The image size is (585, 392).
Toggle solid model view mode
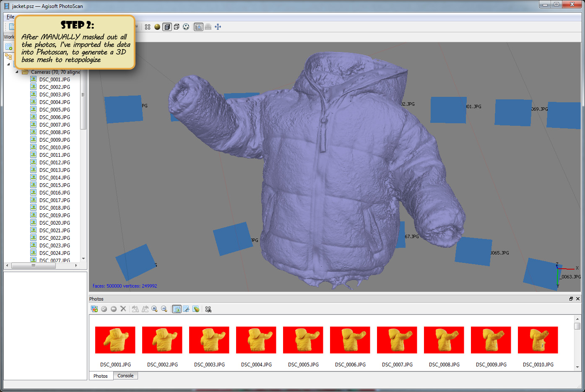click(167, 27)
